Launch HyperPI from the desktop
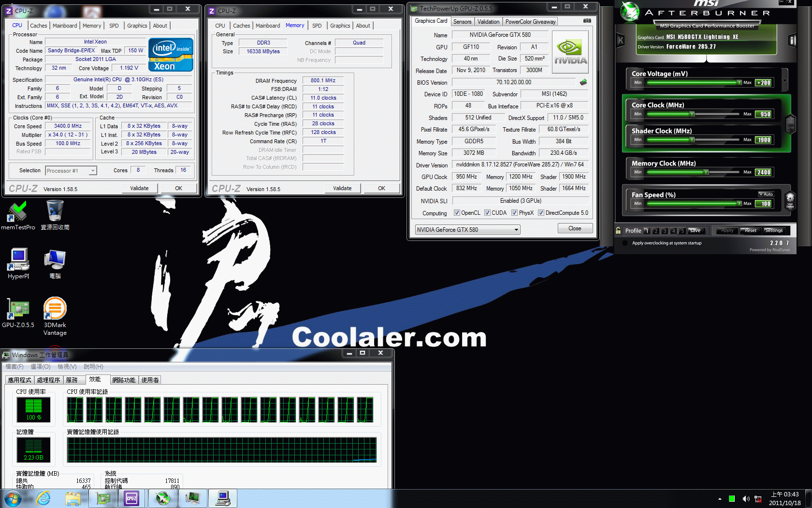 (x=18, y=264)
